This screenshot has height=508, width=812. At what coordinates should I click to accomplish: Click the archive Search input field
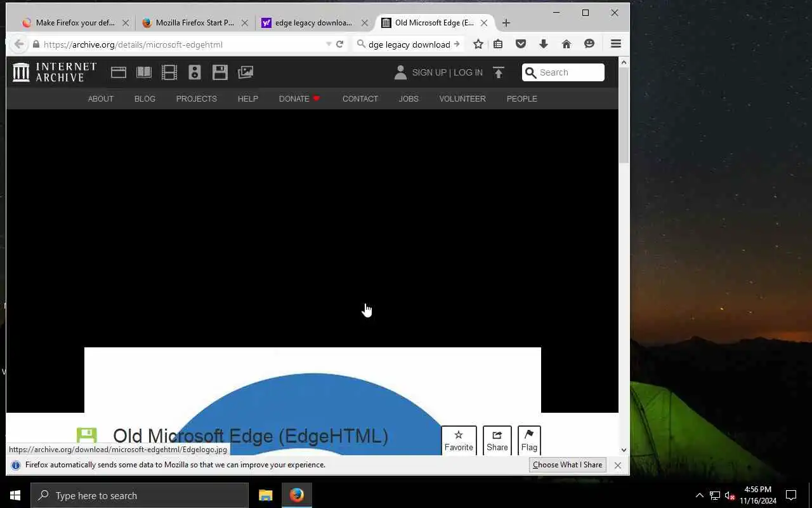(563, 72)
